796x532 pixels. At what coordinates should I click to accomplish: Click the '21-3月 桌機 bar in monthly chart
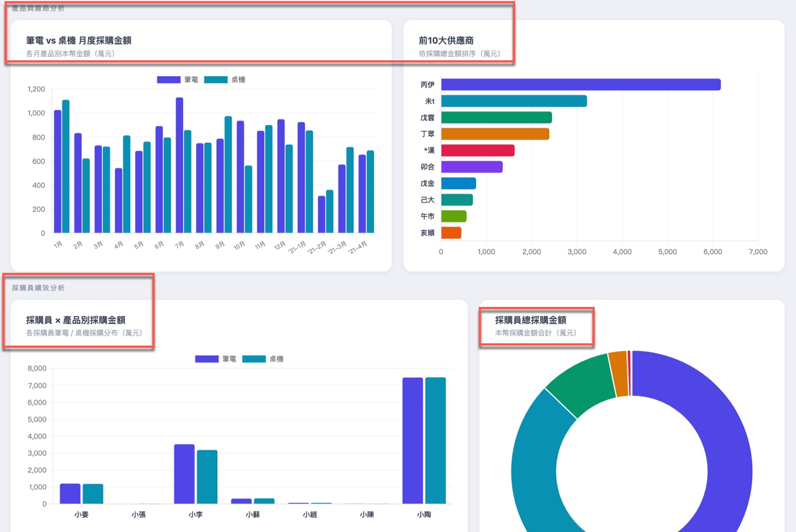pyautogui.click(x=350, y=190)
